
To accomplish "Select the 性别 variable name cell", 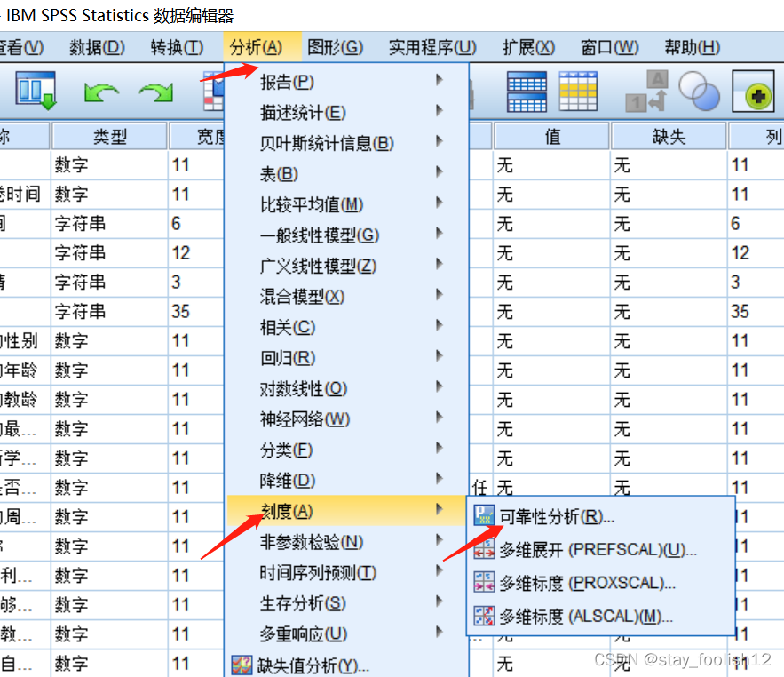I will pyautogui.click(x=25, y=341).
